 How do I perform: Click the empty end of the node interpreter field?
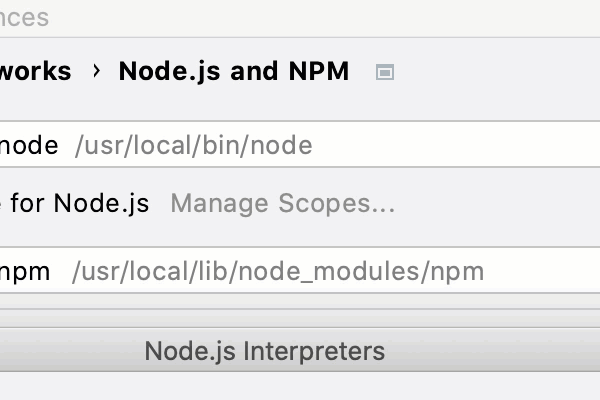(x=480, y=146)
